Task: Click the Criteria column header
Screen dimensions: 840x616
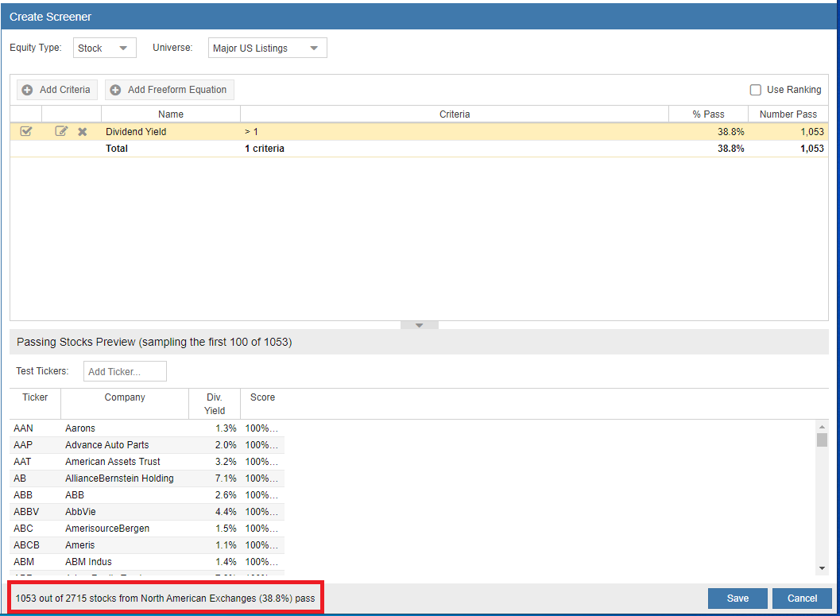Action: coord(455,114)
